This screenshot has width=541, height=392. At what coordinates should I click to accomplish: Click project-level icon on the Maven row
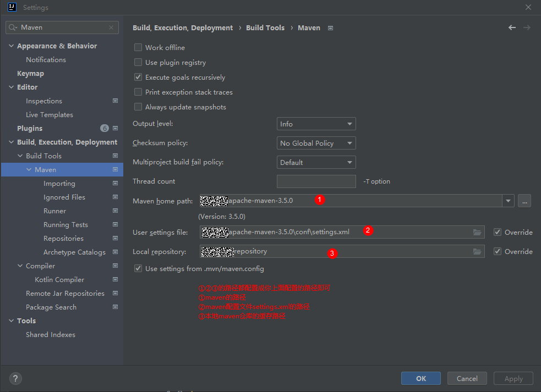(x=115, y=170)
